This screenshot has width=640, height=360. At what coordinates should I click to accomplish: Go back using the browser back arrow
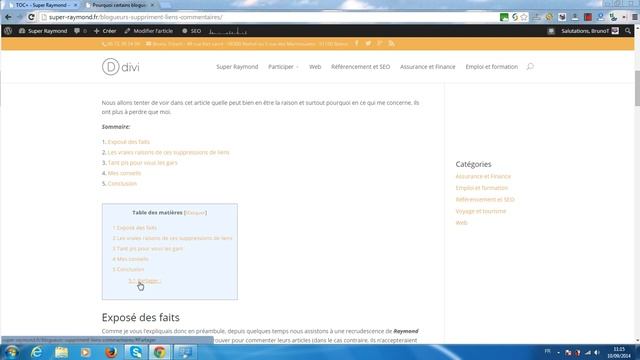coord(8,17)
